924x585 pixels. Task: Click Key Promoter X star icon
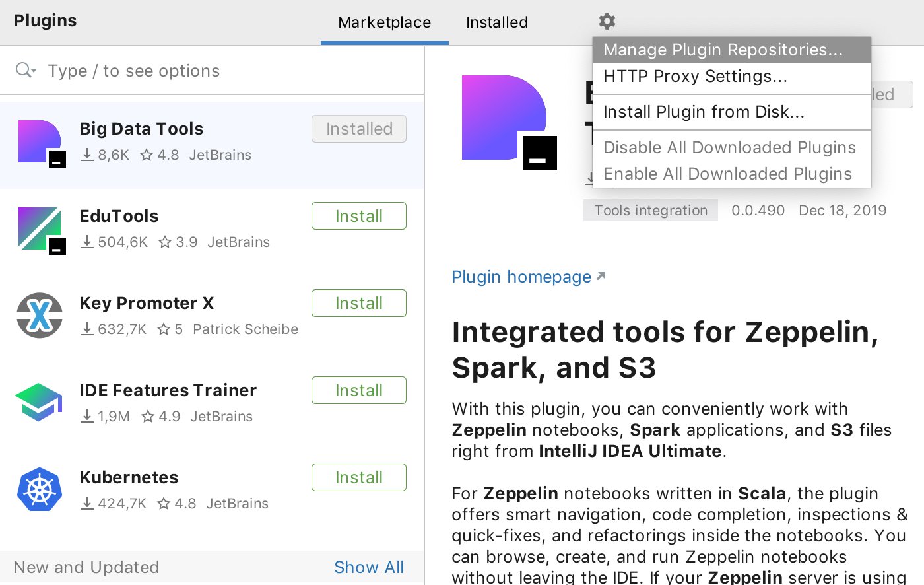tap(164, 329)
